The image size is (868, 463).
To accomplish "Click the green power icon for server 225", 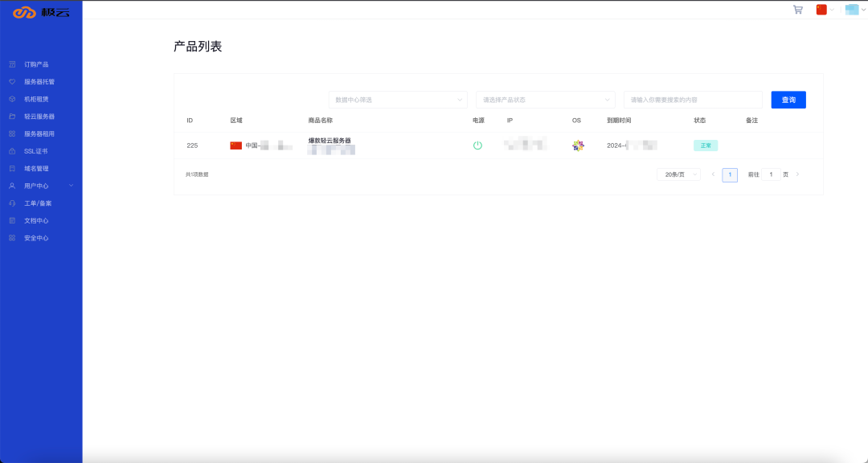I will 477,145.
